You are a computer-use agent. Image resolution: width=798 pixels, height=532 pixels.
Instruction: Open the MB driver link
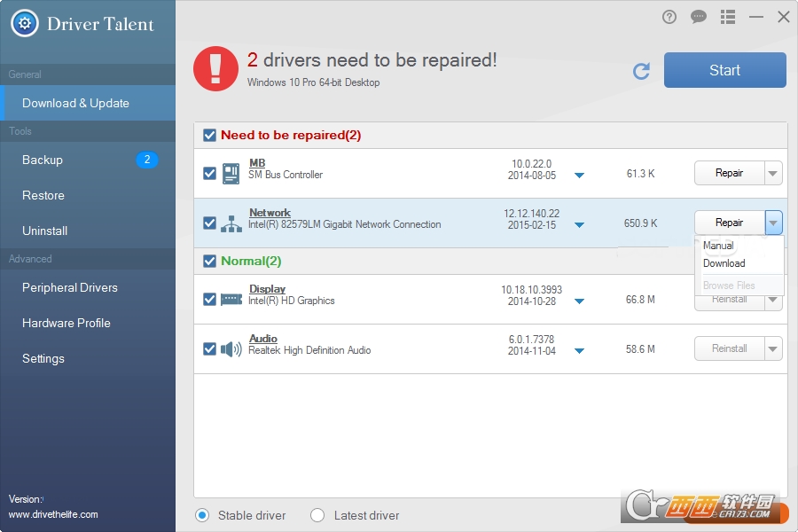coord(257,163)
